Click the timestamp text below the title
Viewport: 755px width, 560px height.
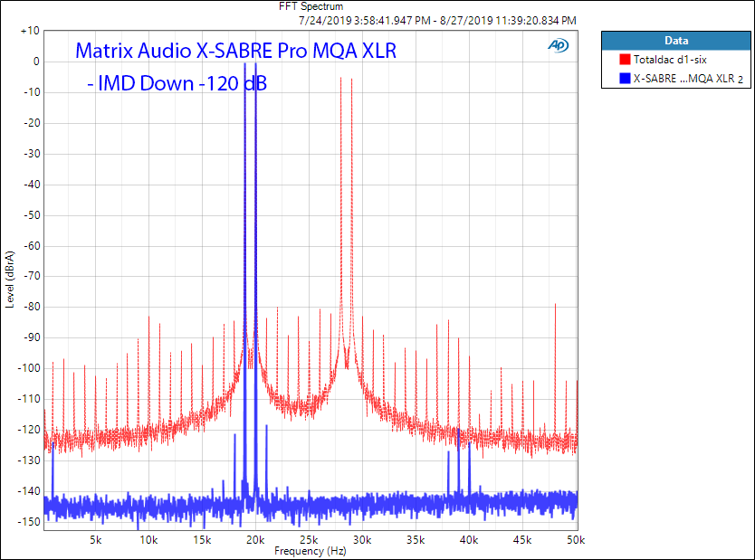[x=437, y=21]
